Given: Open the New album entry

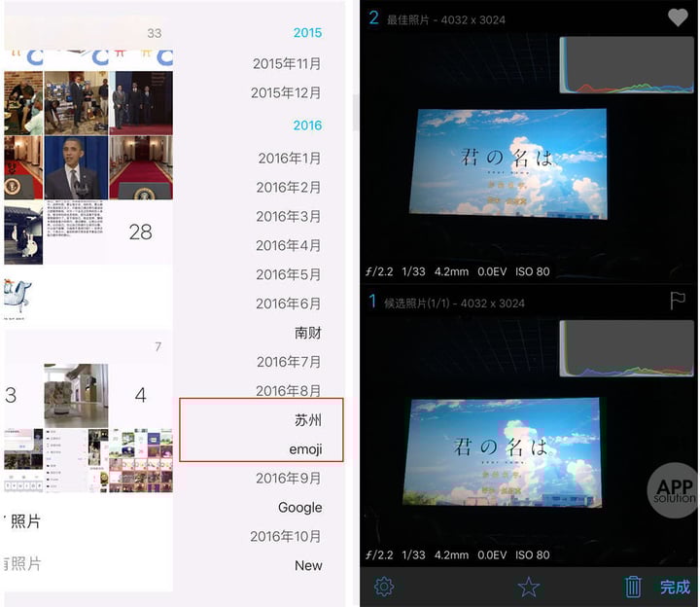Looking at the screenshot, I should (308, 565).
